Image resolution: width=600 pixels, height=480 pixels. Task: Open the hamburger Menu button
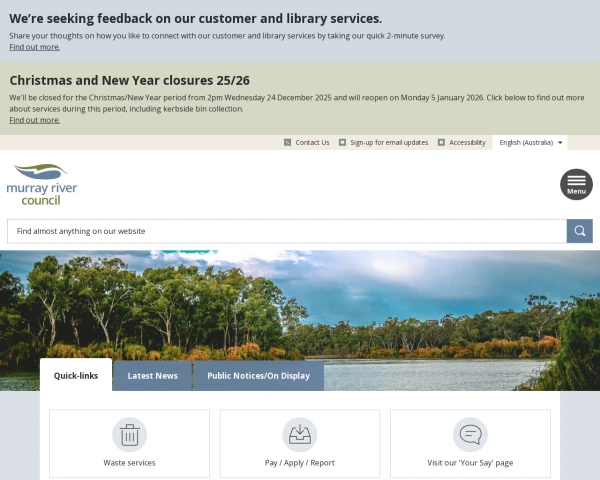pos(576,184)
